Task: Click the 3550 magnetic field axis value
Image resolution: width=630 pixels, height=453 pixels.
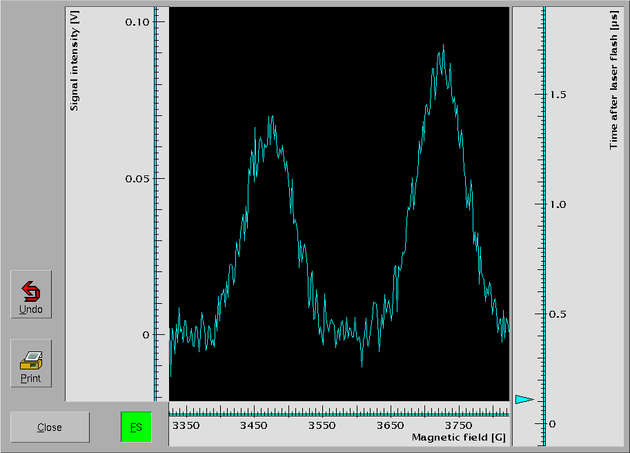Action: [x=322, y=425]
